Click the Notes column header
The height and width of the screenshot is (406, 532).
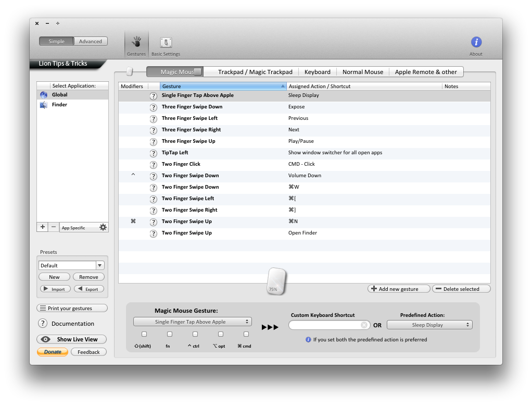tap(466, 87)
